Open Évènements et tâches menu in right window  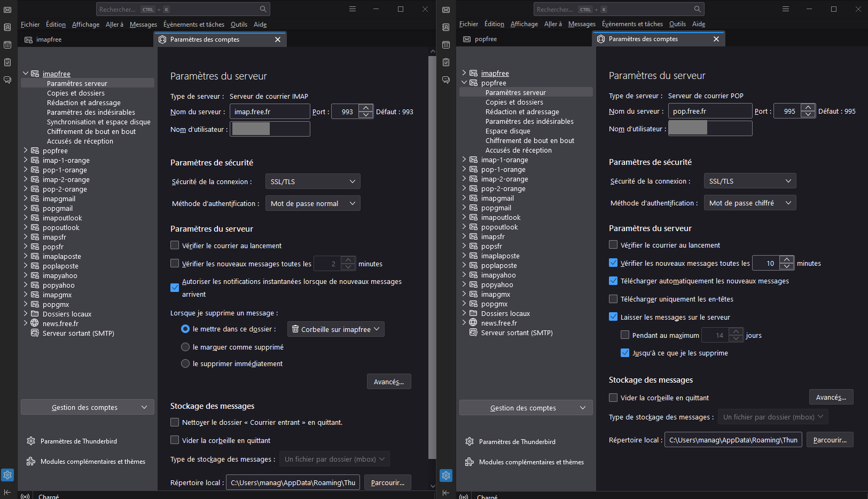(x=632, y=24)
